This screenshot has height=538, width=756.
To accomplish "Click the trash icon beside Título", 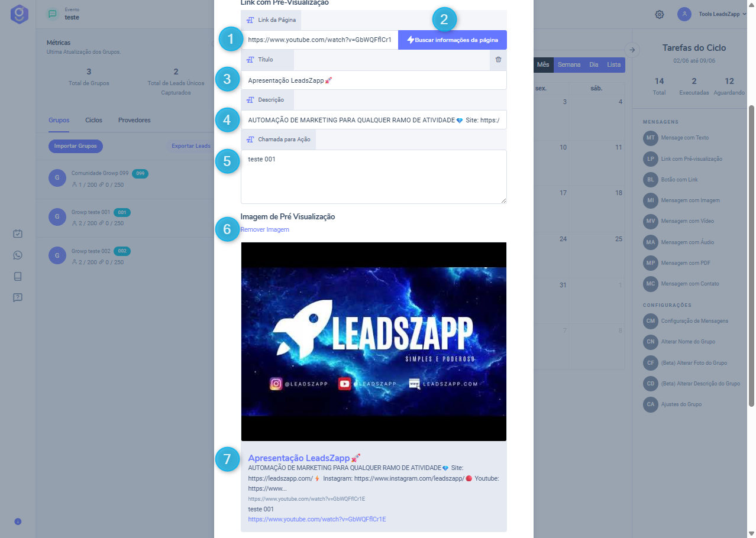I will point(498,60).
